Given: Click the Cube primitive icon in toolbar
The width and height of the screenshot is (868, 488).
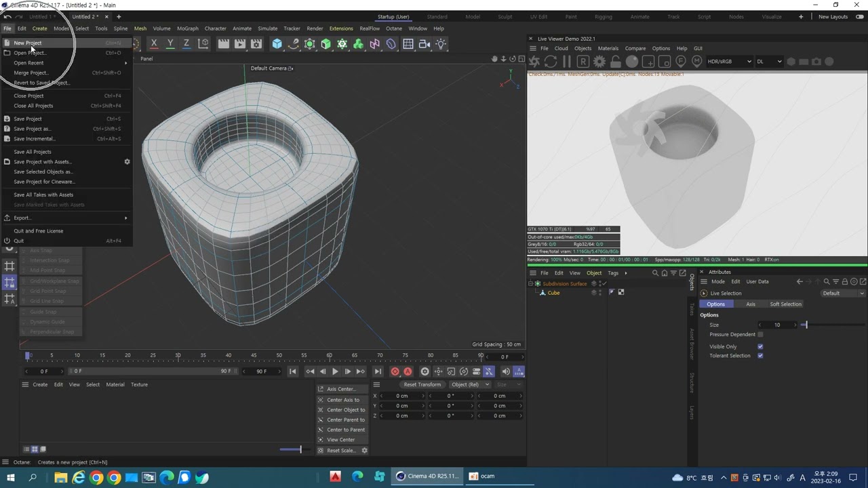Looking at the screenshot, I should pyautogui.click(x=277, y=44).
